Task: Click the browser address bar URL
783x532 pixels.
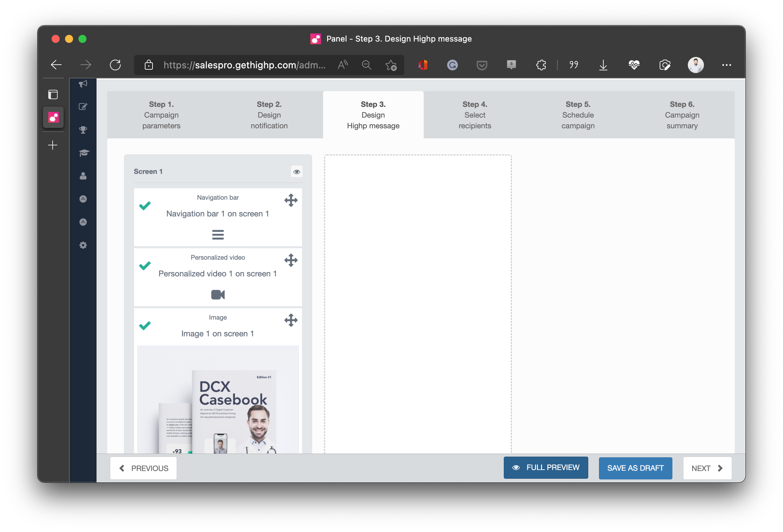Action: tap(244, 65)
